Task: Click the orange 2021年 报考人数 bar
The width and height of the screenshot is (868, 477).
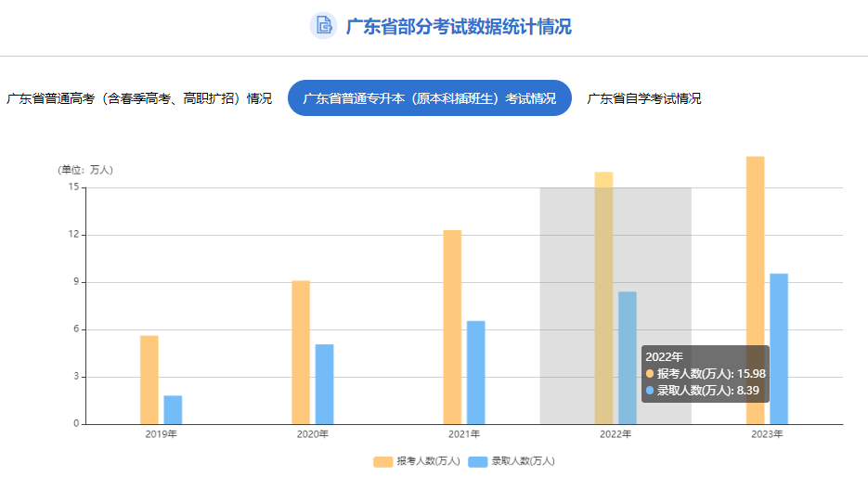Action: [452, 327]
